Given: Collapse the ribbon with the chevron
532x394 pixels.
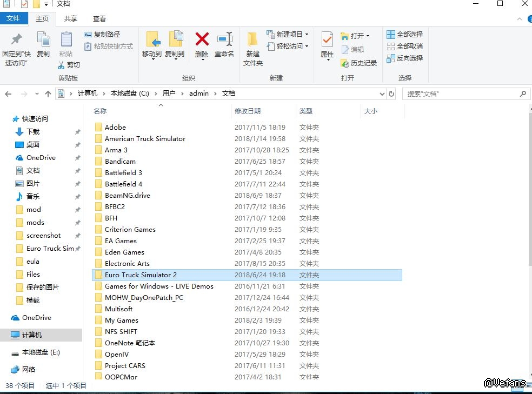Looking at the screenshot, I should [x=520, y=19].
